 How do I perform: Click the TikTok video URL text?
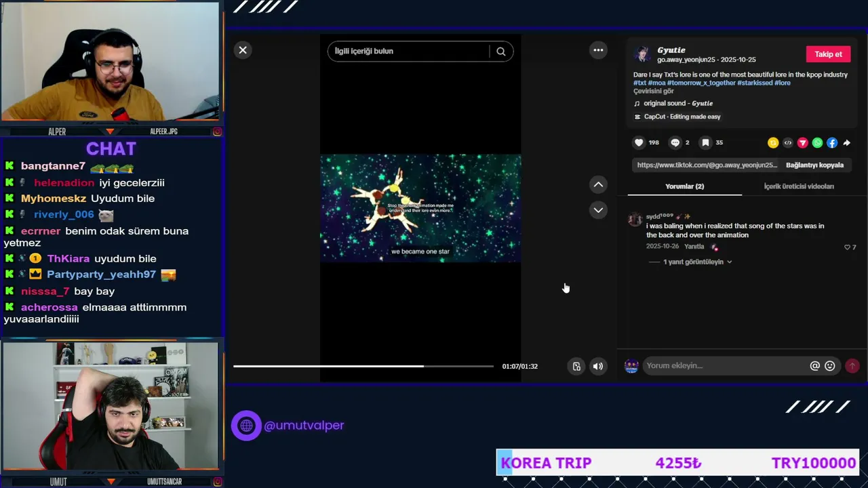pos(707,165)
